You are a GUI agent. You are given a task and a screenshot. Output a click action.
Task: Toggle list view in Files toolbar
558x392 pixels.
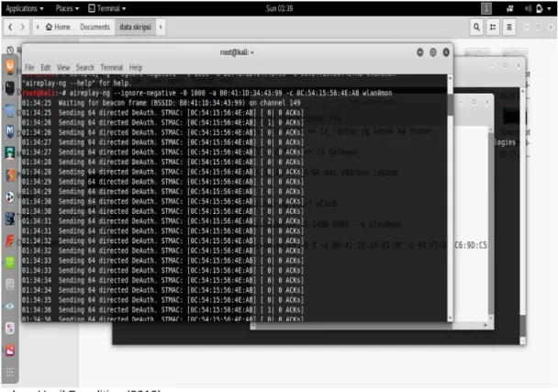pos(493,27)
